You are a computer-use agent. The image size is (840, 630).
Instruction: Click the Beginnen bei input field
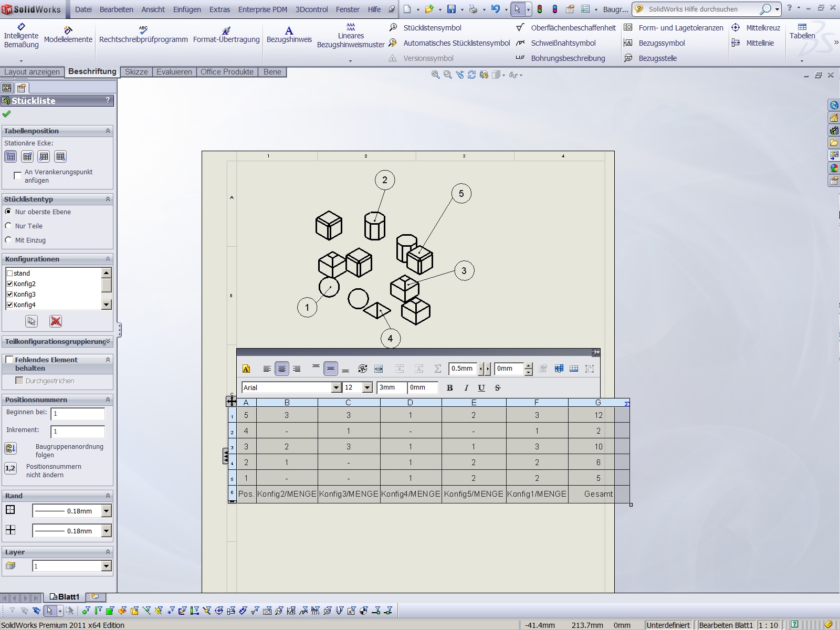78,414
